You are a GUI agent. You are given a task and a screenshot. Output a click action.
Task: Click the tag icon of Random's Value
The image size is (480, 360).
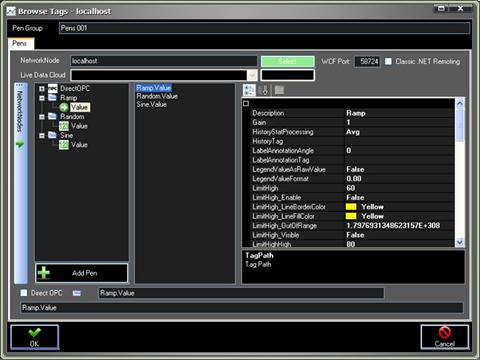pyautogui.click(x=64, y=126)
